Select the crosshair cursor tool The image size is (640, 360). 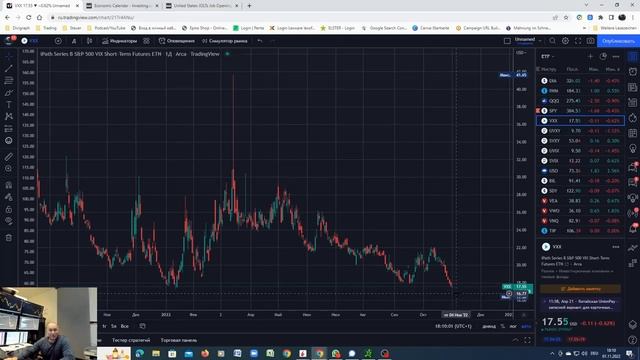(x=9, y=56)
